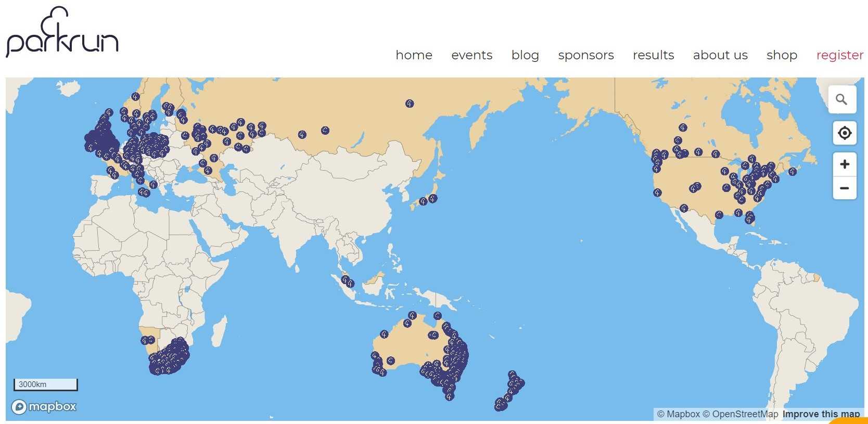Open the shop link
868x424 pixels.
782,55
